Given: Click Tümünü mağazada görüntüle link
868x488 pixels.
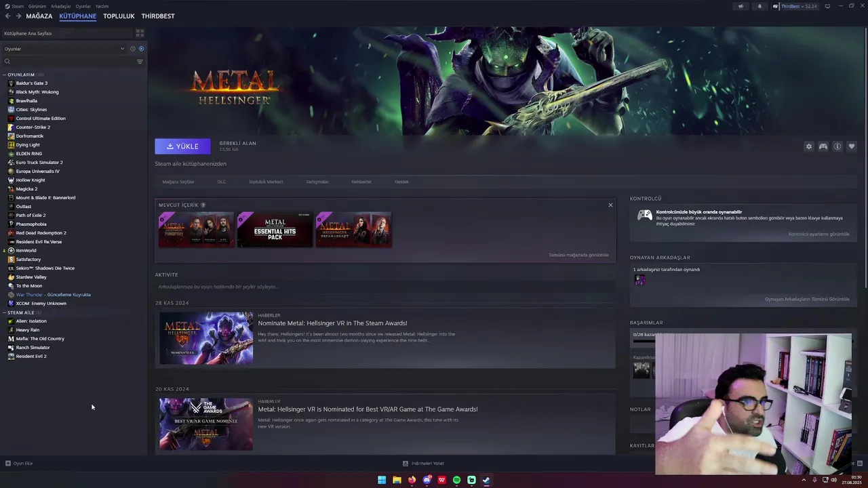Looking at the screenshot, I should tap(578, 255).
